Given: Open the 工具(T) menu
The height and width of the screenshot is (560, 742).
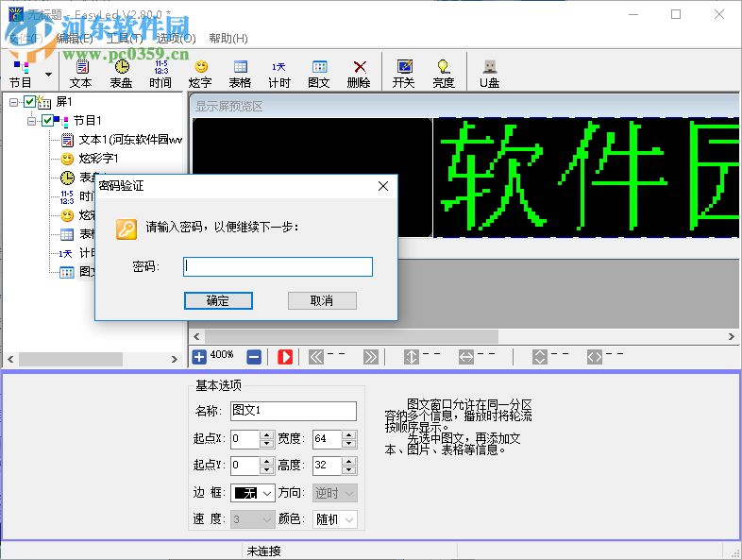Looking at the screenshot, I should (x=125, y=39).
